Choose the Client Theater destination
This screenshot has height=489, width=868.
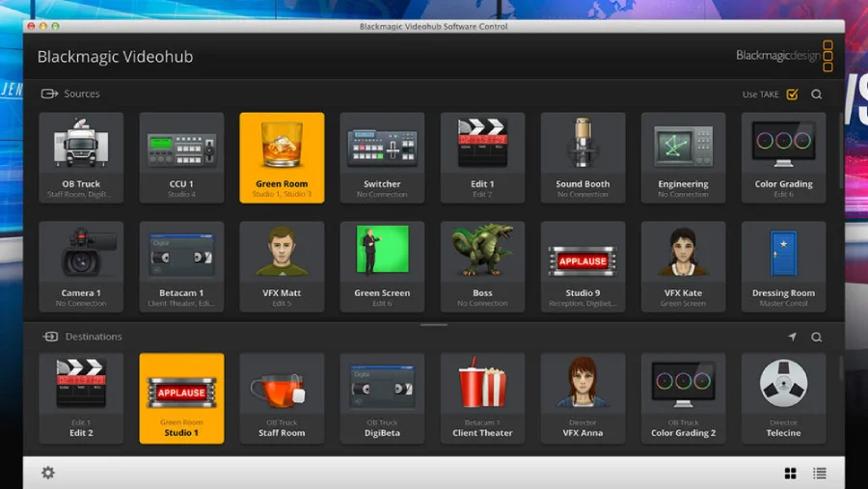coord(482,397)
